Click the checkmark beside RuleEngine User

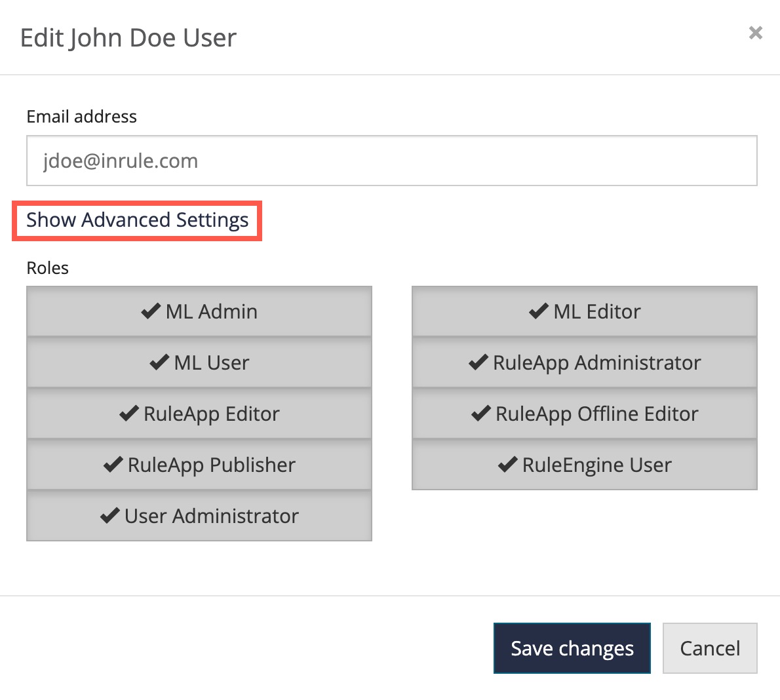click(x=508, y=465)
